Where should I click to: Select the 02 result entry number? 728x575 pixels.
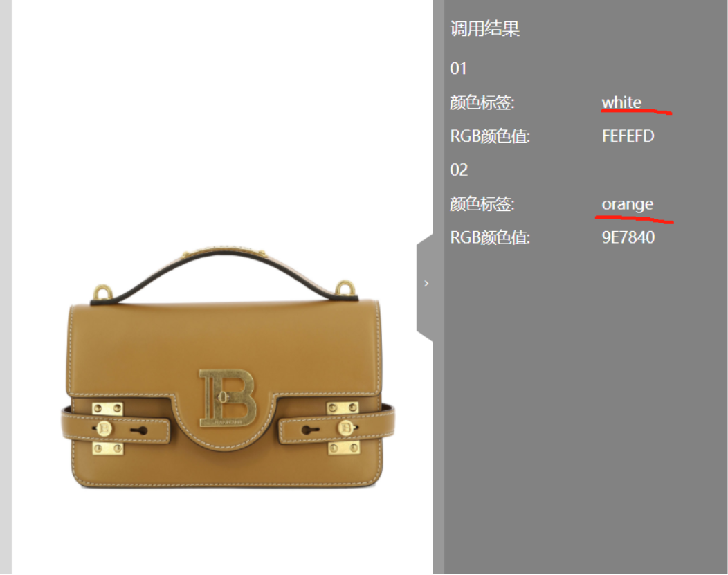pyautogui.click(x=459, y=170)
